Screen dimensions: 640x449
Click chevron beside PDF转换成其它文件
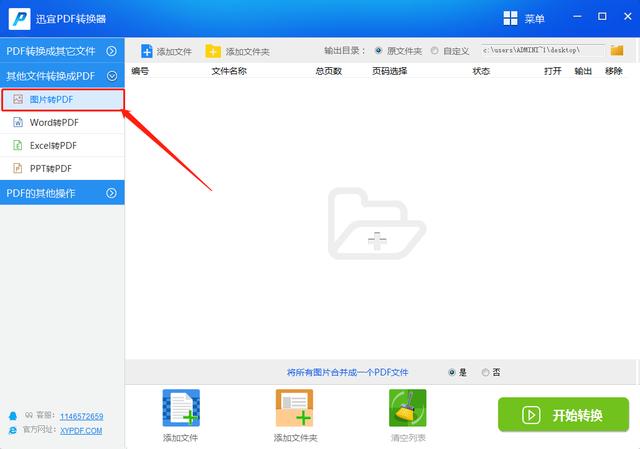pyautogui.click(x=111, y=51)
